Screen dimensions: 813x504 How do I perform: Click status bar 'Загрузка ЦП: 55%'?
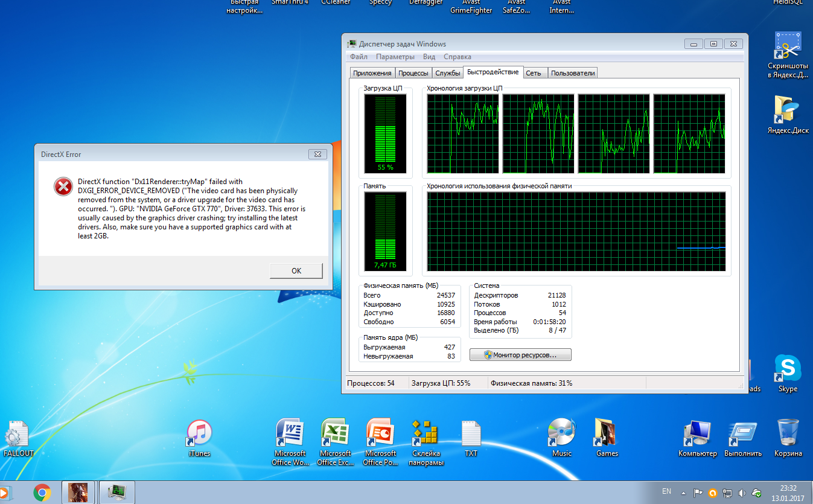tap(441, 383)
